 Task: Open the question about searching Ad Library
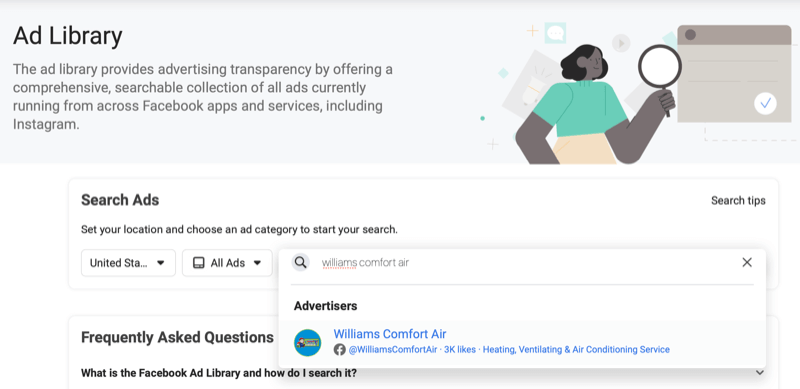219,373
